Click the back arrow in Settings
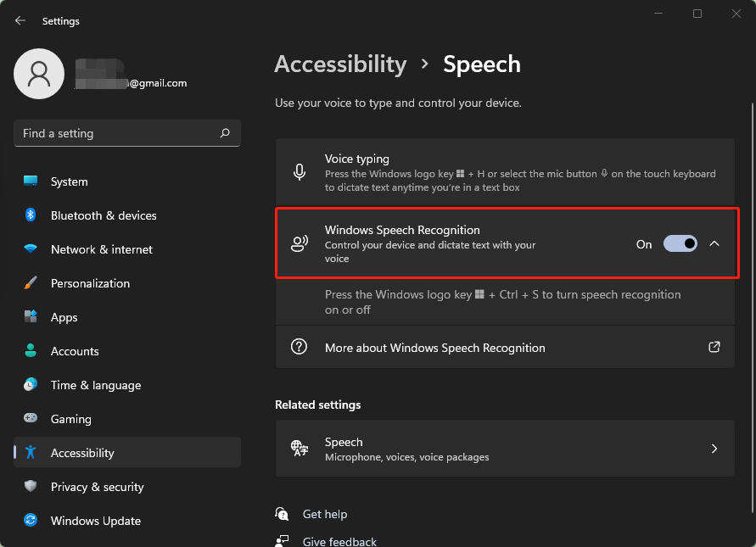 pos(20,20)
